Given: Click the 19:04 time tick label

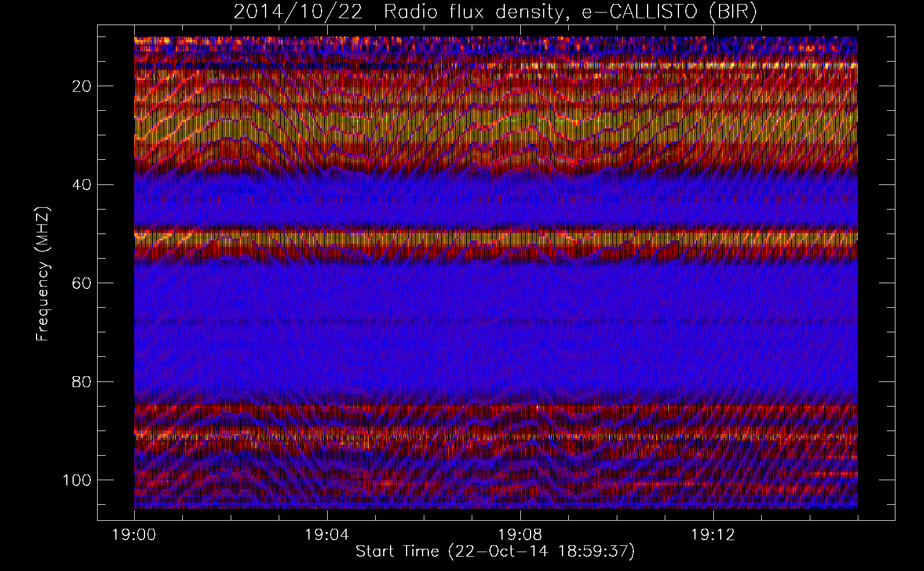Looking at the screenshot, I should point(327,535).
